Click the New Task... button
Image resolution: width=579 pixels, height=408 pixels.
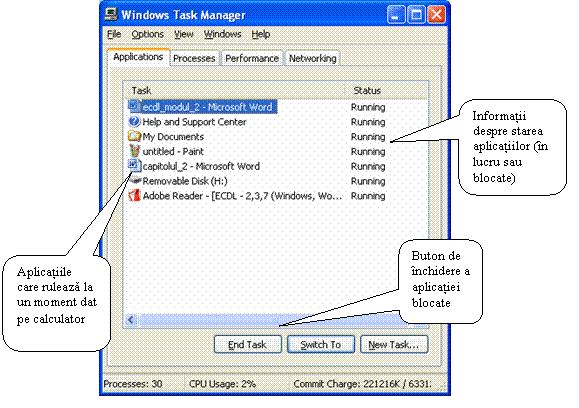(394, 344)
